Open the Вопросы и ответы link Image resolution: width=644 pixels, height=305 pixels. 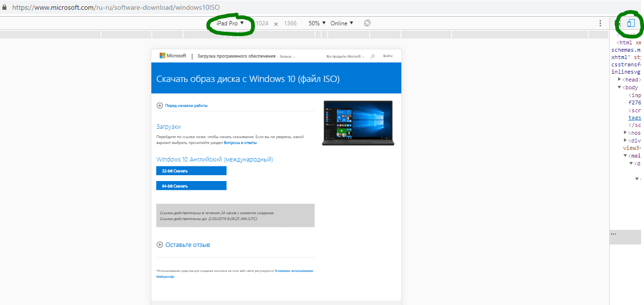[240, 143]
